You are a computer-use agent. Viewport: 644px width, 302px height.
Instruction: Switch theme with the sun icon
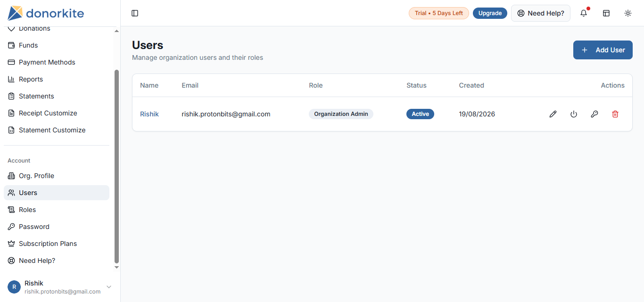click(628, 13)
